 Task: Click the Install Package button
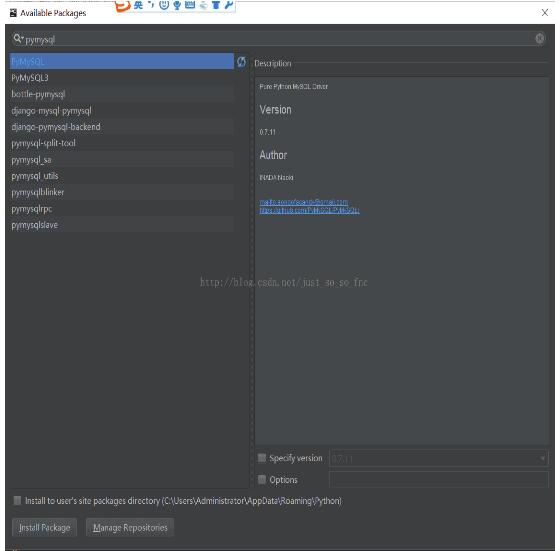point(45,527)
